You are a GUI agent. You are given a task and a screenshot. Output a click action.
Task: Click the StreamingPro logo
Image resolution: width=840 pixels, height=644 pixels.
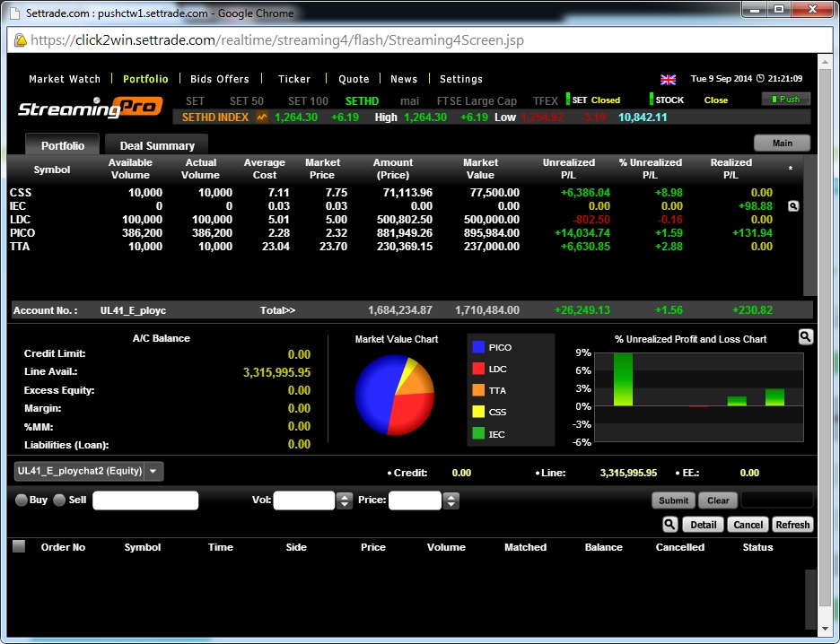91,107
